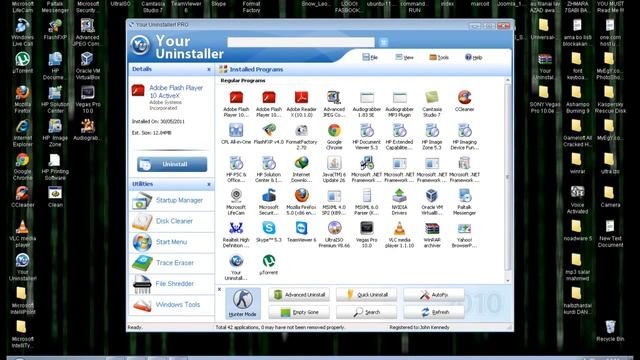
Task: Open the File menu
Action: coord(370,58)
